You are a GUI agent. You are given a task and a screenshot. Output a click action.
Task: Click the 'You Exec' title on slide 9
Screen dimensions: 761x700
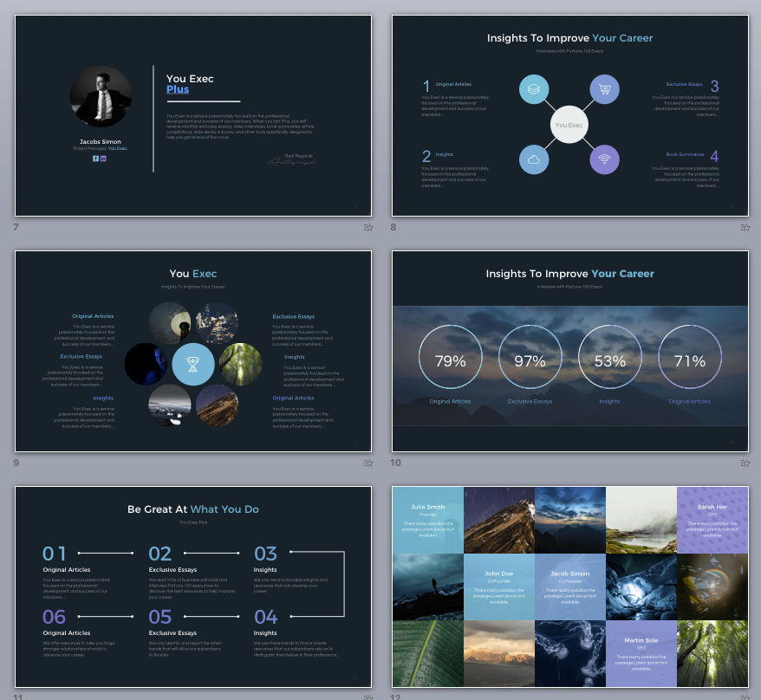tap(193, 274)
